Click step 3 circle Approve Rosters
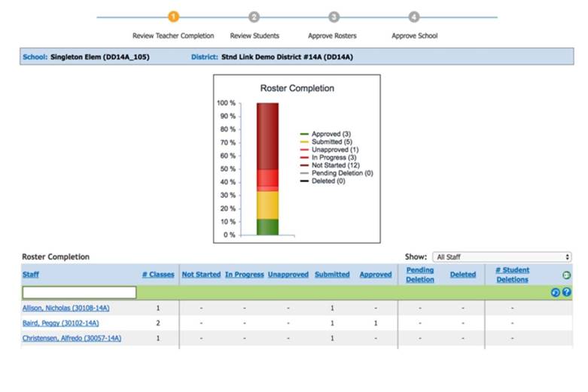588x392 pixels. click(334, 17)
